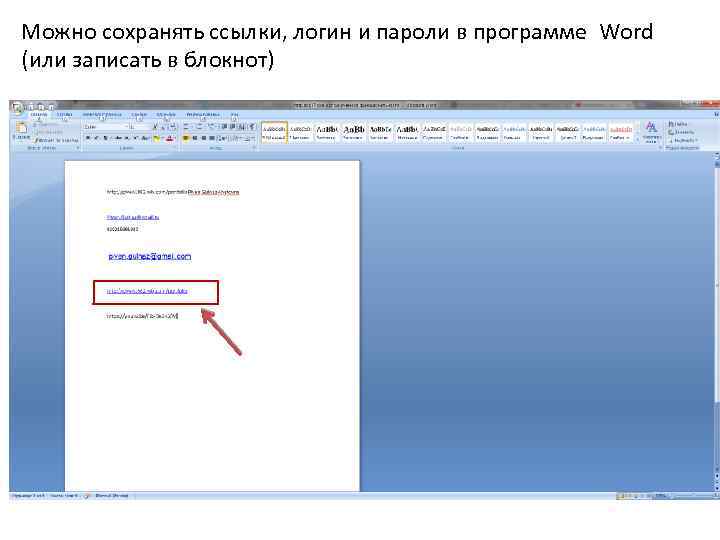Toggle Align Right paragraph button

click(203, 138)
